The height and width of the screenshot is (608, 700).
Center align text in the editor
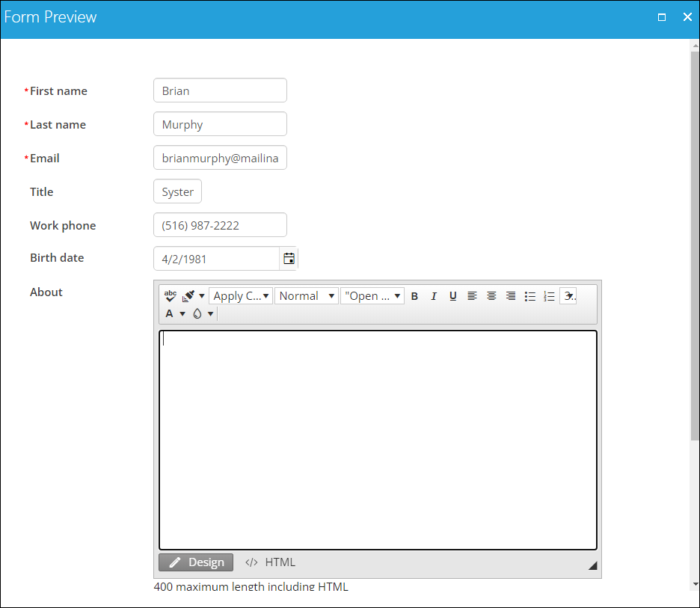click(491, 296)
